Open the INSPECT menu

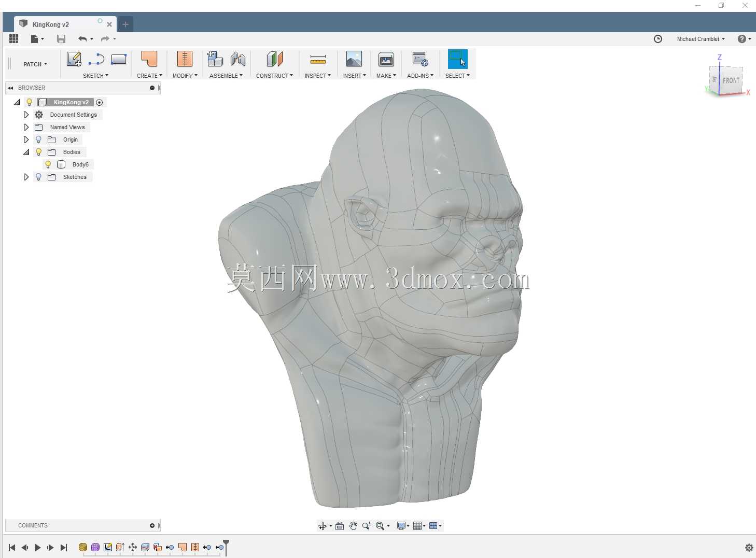pyautogui.click(x=318, y=76)
